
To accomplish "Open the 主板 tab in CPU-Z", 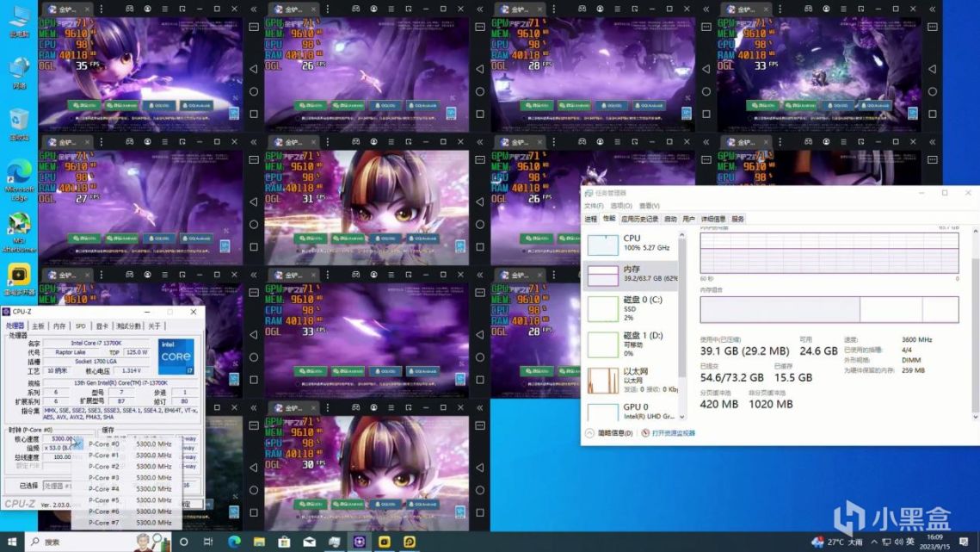I will (x=38, y=326).
